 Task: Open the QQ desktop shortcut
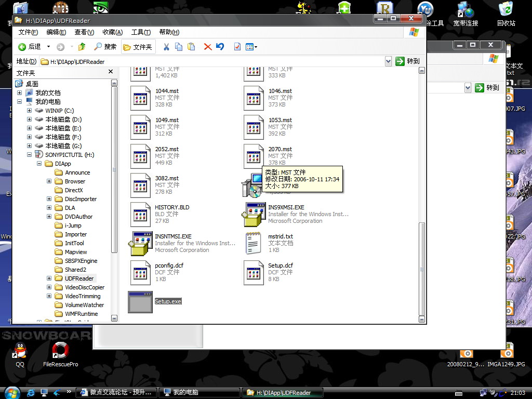pyautogui.click(x=20, y=354)
